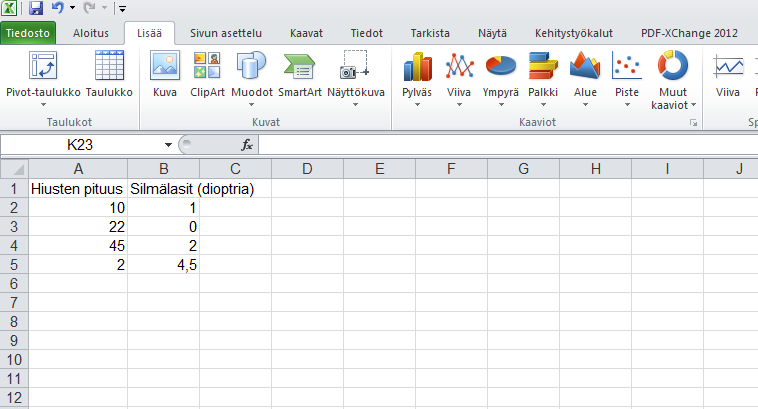Open the Tiedosto file menu

coord(30,33)
